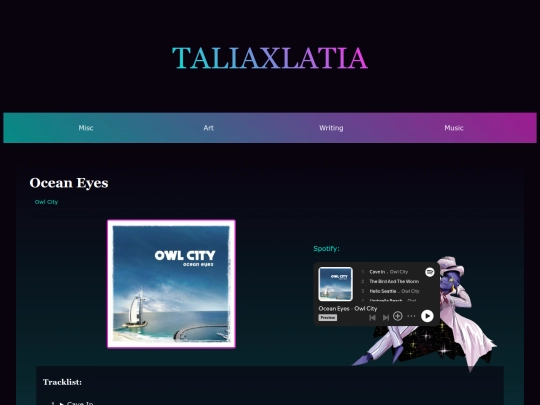Image resolution: width=540 pixels, height=405 pixels.
Task: Click the small album cover in Spotify embed
Action: click(x=335, y=284)
